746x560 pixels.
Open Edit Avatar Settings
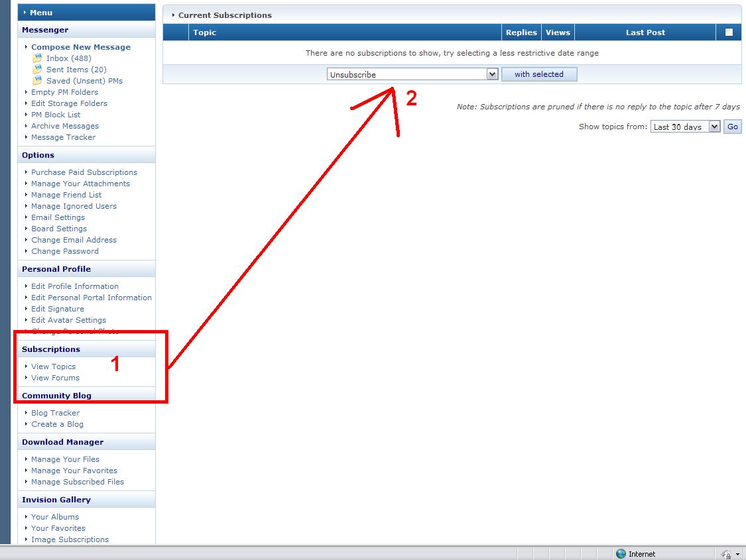[x=68, y=320]
